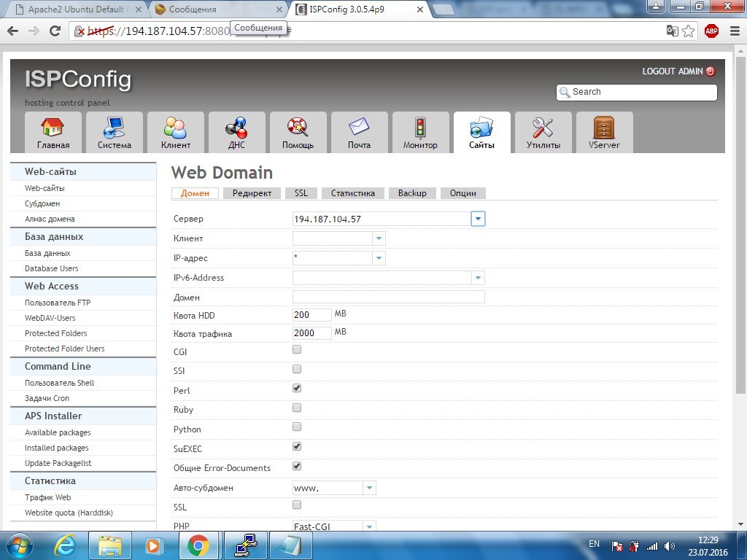This screenshot has width=747, height=560.
Task: Enable the SSL checkbox
Action: (297, 505)
